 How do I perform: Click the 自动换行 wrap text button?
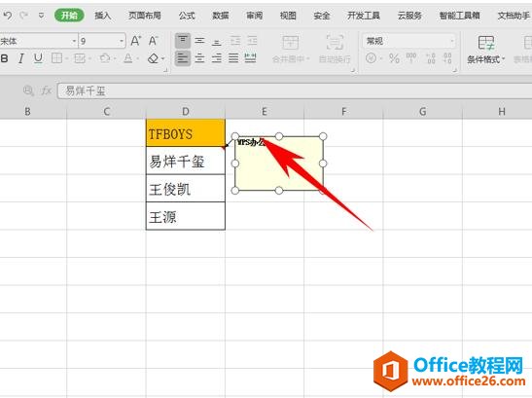pyautogui.click(x=335, y=50)
